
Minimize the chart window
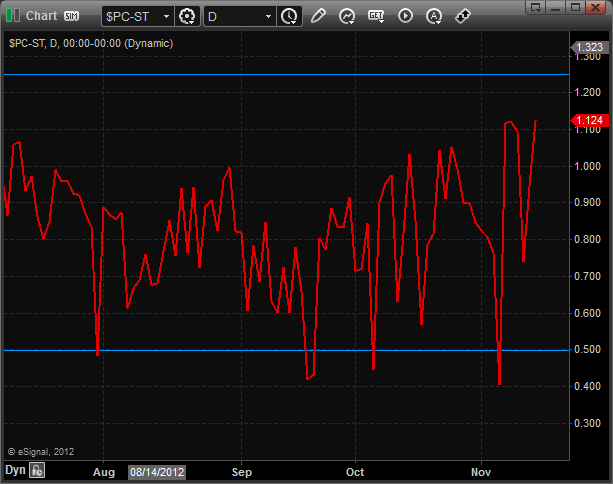[556, 7]
